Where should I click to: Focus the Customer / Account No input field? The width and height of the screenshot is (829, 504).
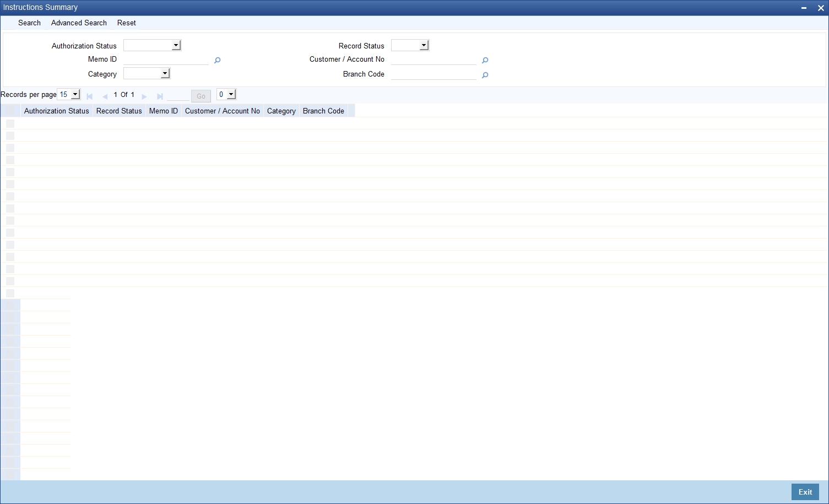click(x=434, y=59)
